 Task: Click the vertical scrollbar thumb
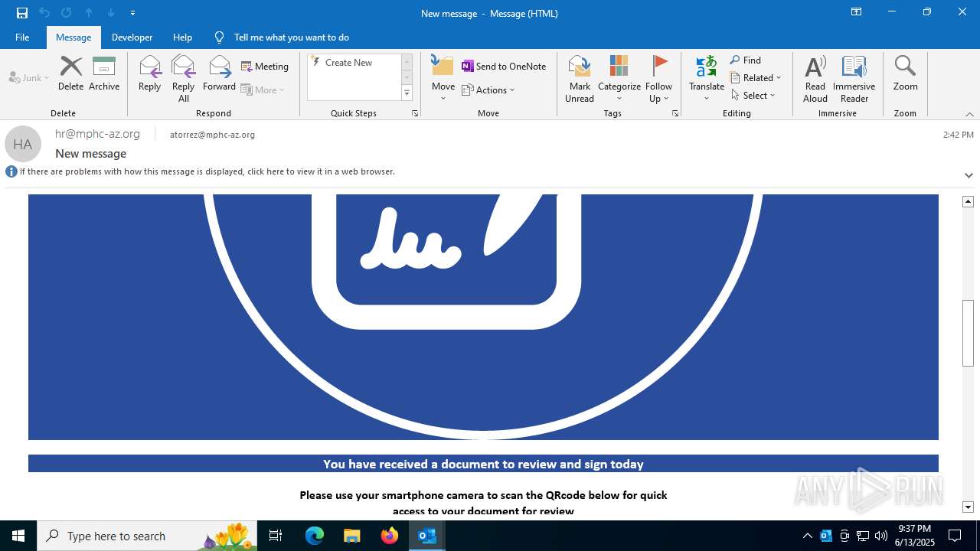point(969,333)
